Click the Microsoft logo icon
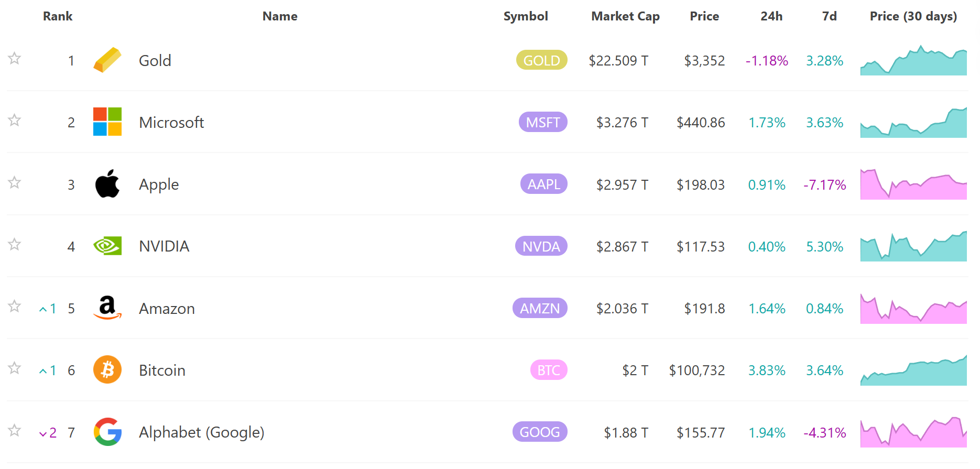 [x=107, y=122]
